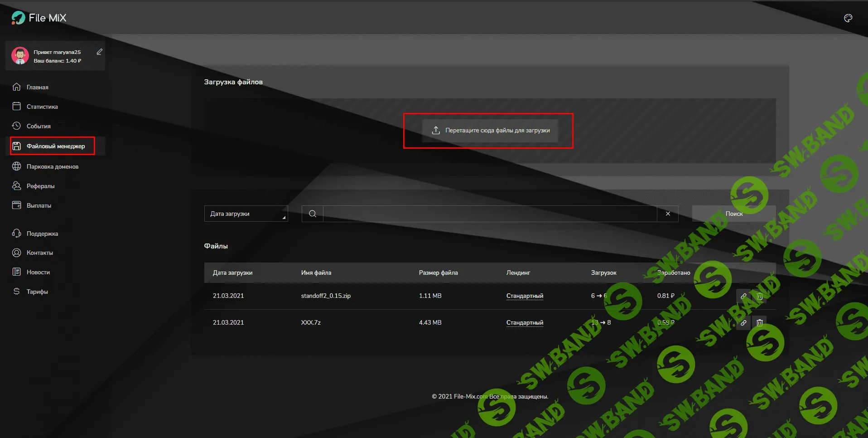The height and width of the screenshot is (438, 868).
Task: Click the pencil edit profile icon
Action: (x=100, y=52)
